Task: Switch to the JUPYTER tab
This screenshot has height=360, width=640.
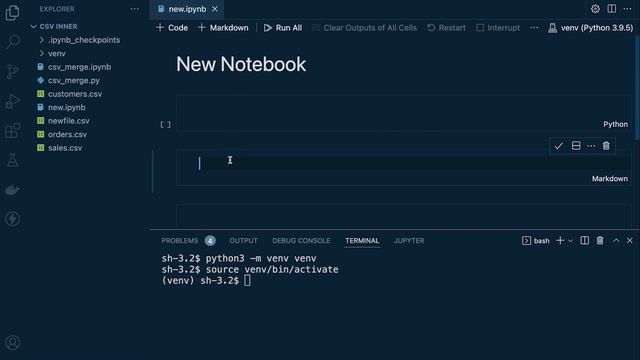Action: pos(409,241)
